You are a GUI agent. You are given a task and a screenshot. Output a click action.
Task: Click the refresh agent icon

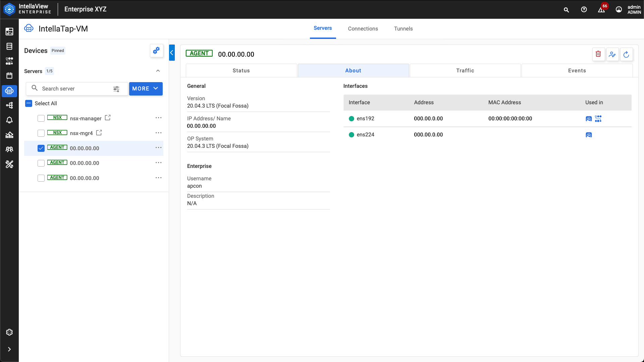click(x=626, y=54)
